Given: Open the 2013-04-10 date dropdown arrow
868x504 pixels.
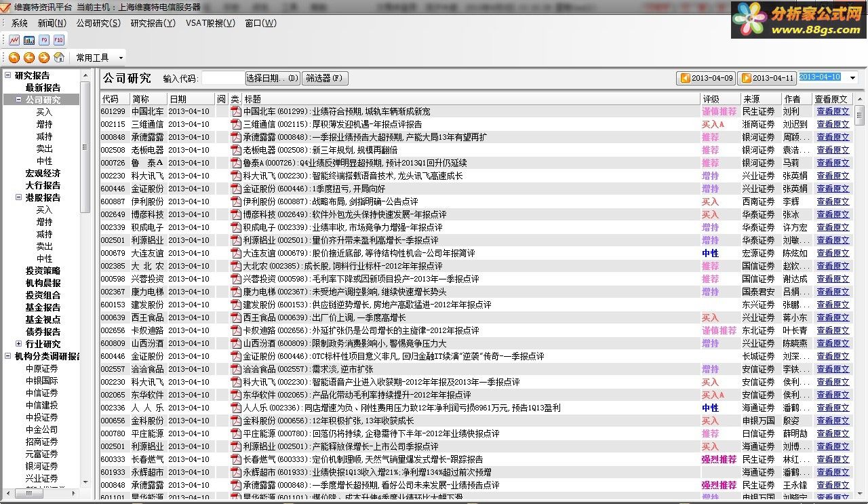Looking at the screenshot, I should click(x=852, y=78).
